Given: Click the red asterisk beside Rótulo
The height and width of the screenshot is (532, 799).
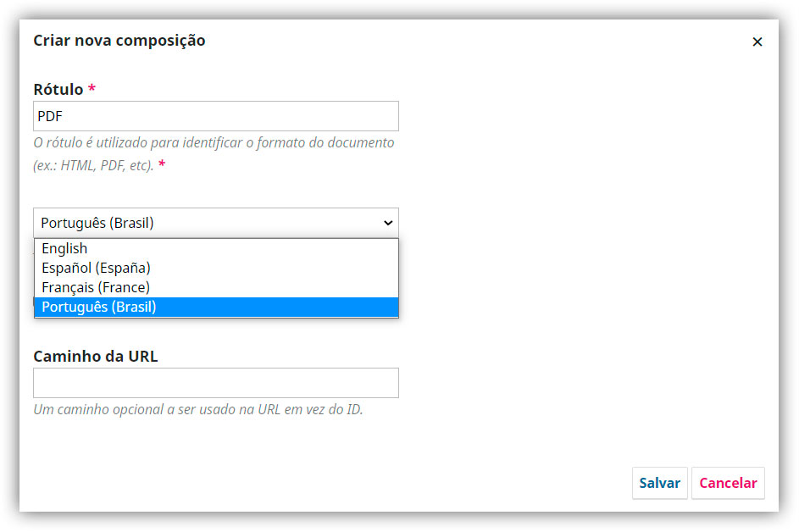Looking at the screenshot, I should click(x=92, y=88).
